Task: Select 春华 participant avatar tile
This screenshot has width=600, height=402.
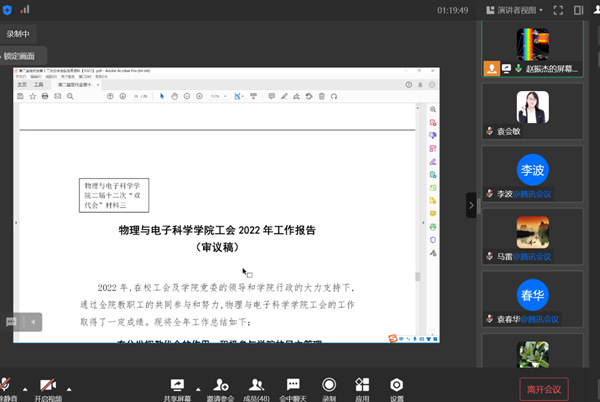Action: [531, 297]
